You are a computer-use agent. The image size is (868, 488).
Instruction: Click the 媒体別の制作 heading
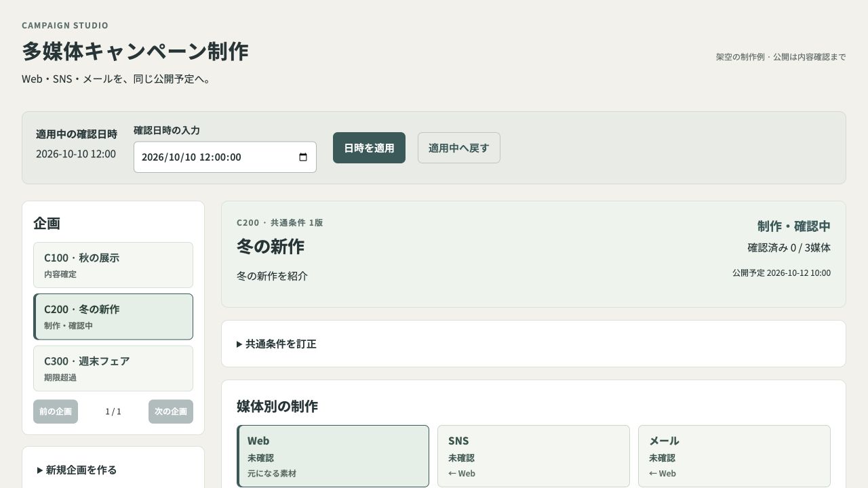pyautogui.click(x=277, y=406)
